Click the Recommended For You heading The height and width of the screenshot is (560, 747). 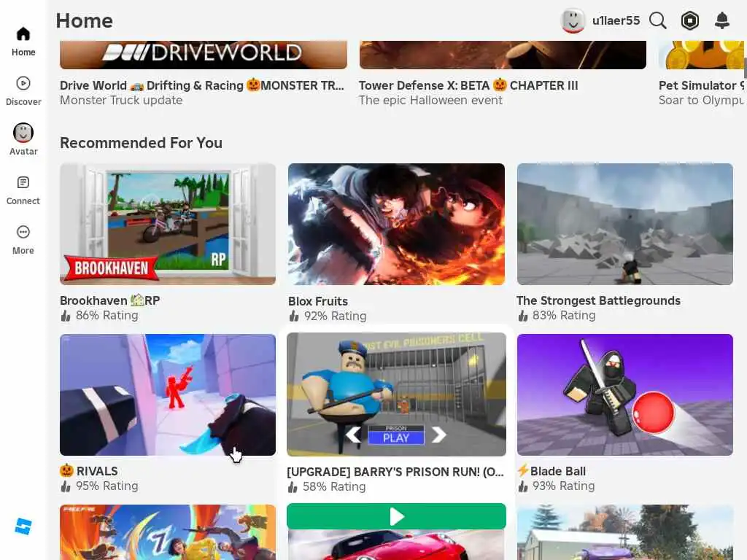click(141, 143)
